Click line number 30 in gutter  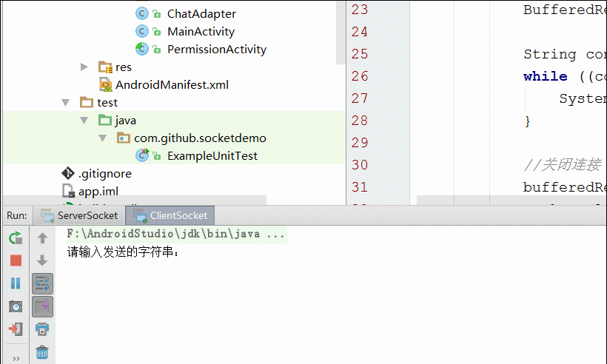point(360,165)
